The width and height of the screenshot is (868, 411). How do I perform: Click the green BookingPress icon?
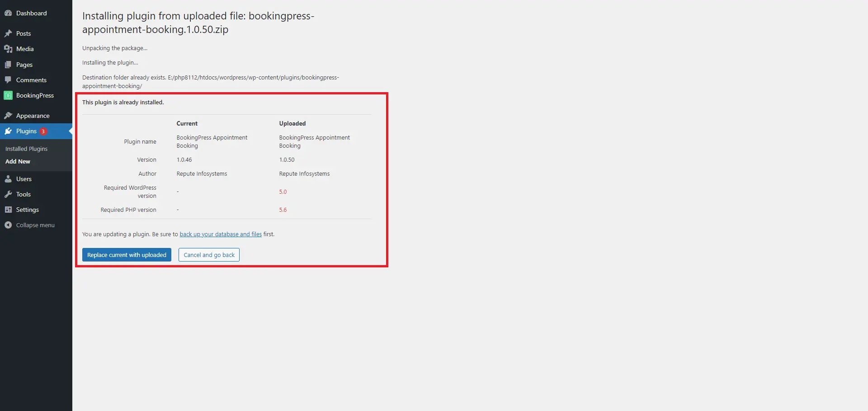tap(8, 95)
